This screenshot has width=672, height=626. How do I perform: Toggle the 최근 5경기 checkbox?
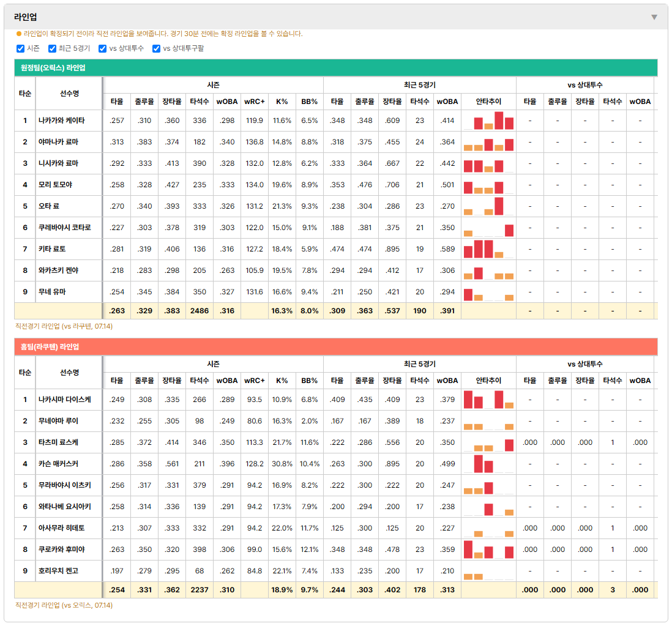[52, 48]
